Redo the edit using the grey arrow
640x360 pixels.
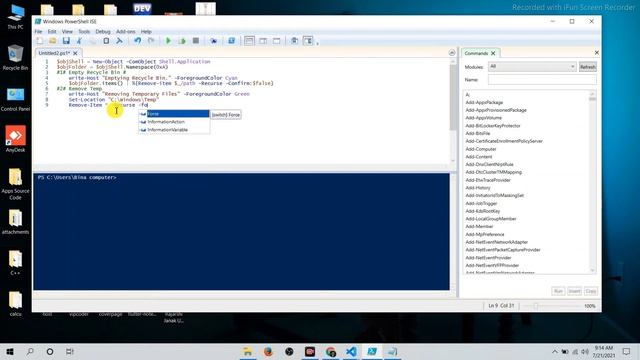151,41
